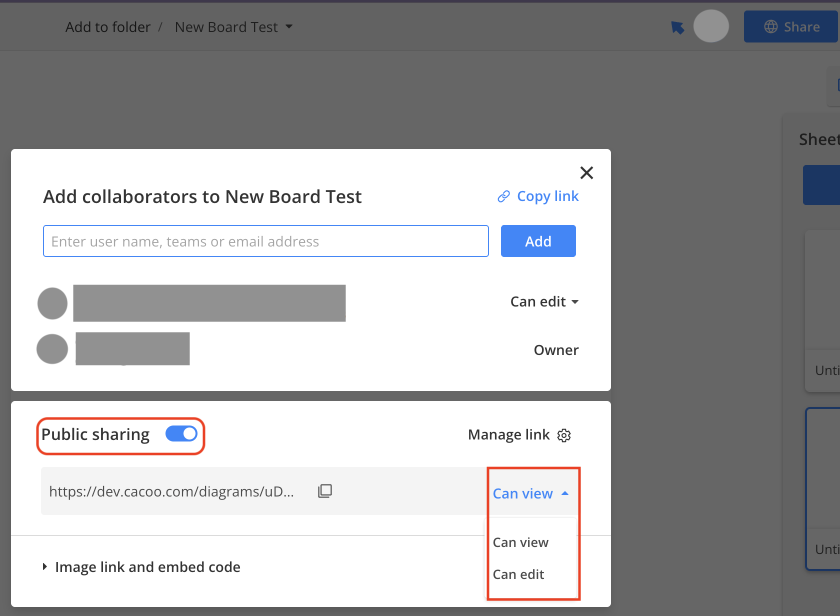The image size is (840, 616).
Task: Click the owner's avatar circle
Action: 52,349
